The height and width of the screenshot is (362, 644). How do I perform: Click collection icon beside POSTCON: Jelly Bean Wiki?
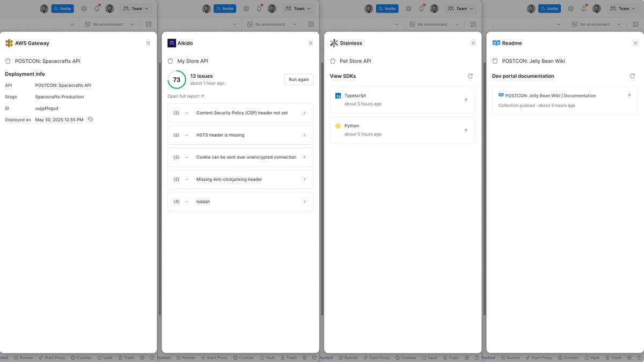495,61
